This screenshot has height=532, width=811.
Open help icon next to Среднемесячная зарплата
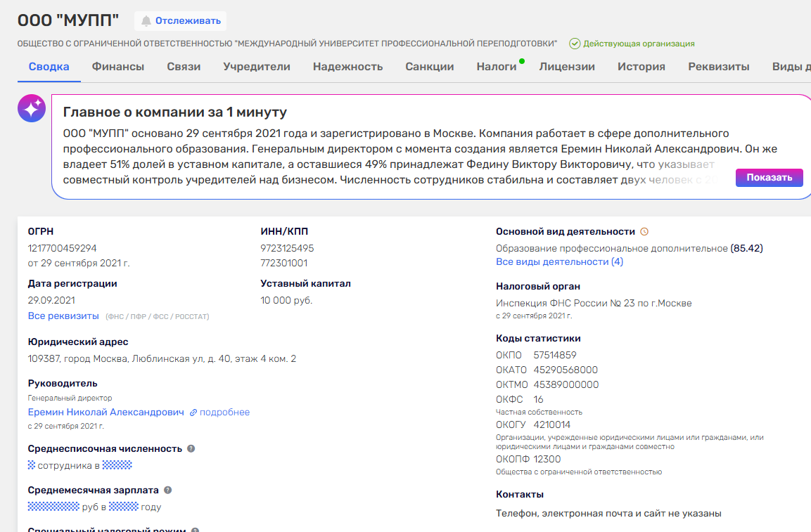point(167,491)
